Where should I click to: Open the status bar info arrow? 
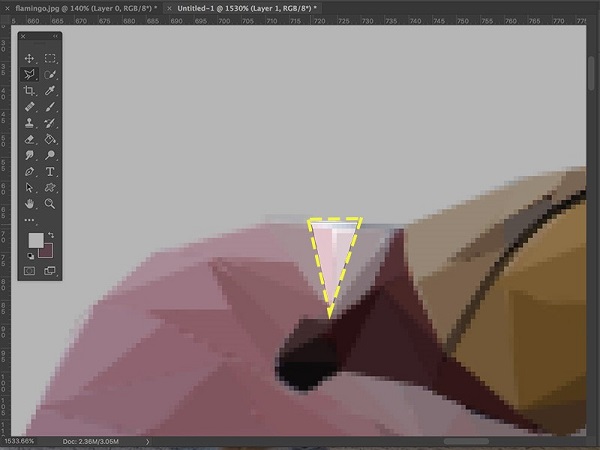pyautogui.click(x=148, y=442)
